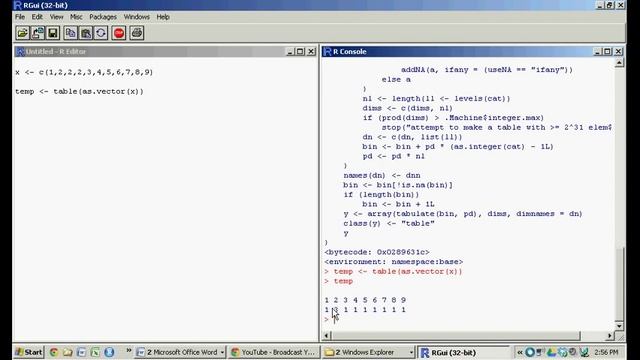Click the empty console prompt line
The height and width of the screenshot is (360, 640).
pyautogui.click(x=327, y=319)
